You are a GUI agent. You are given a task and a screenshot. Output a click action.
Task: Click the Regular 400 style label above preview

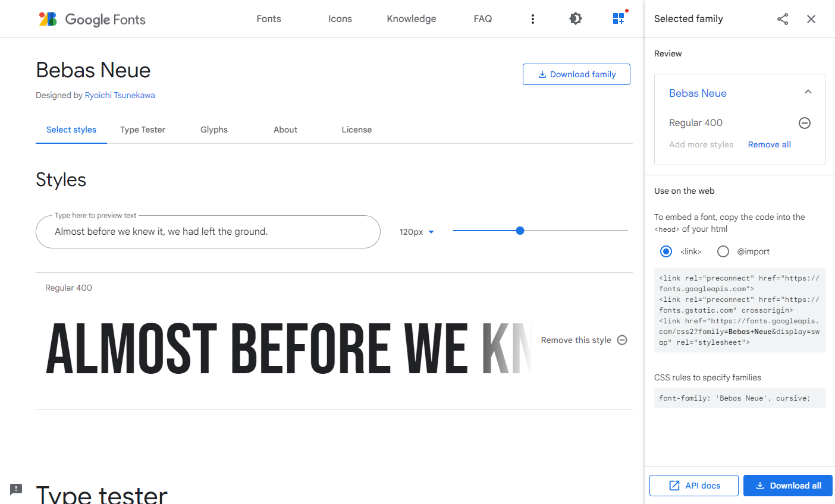click(68, 288)
